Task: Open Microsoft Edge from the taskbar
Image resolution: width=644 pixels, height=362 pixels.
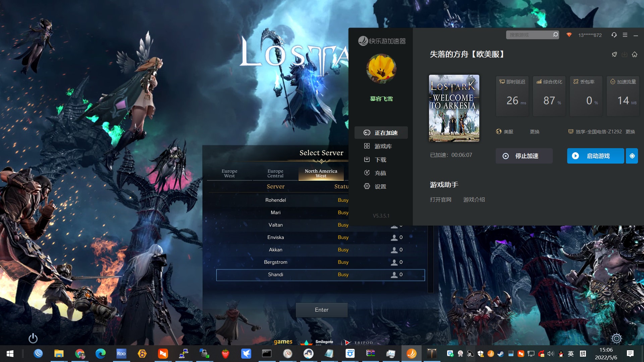Action: tap(101, 353)
